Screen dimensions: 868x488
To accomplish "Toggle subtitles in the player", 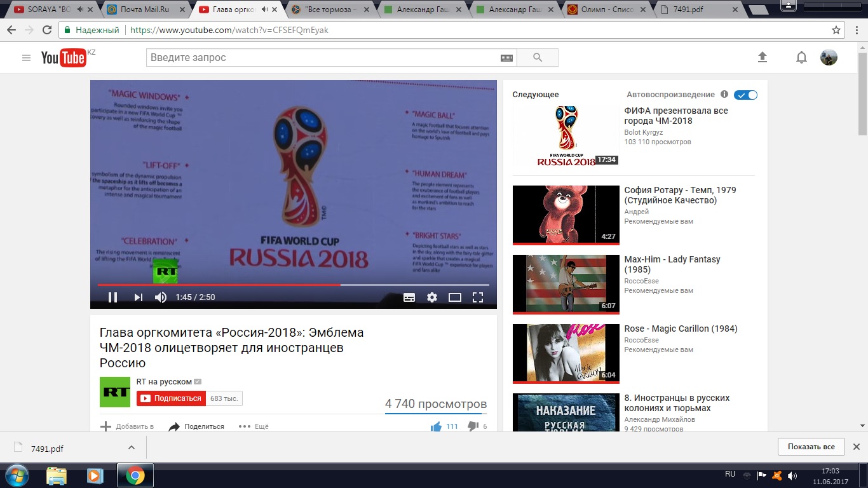I will (409, 297).
